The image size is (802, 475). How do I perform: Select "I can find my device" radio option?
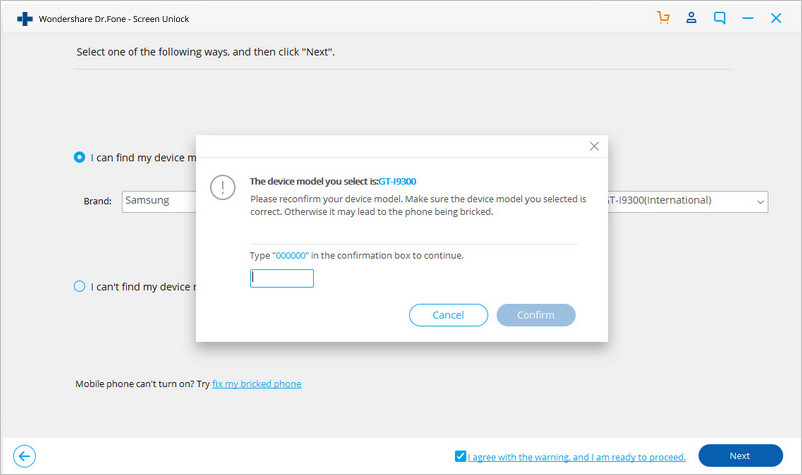(79, 157)
